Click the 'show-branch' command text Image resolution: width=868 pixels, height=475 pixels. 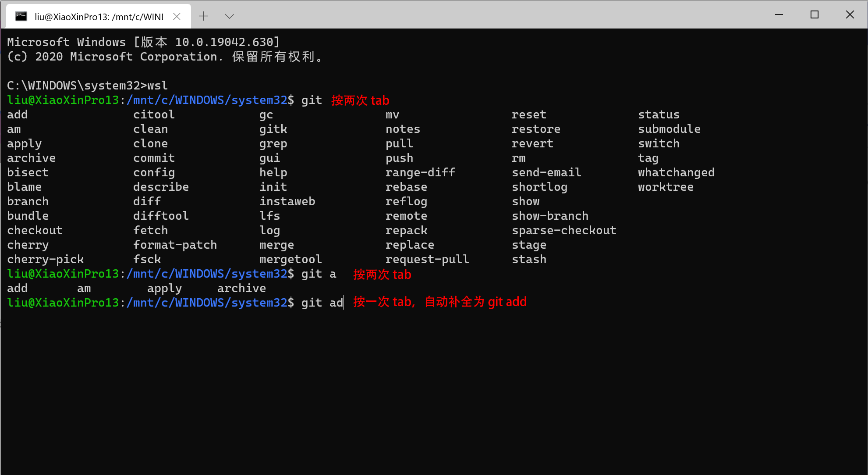tap(550, 216)
